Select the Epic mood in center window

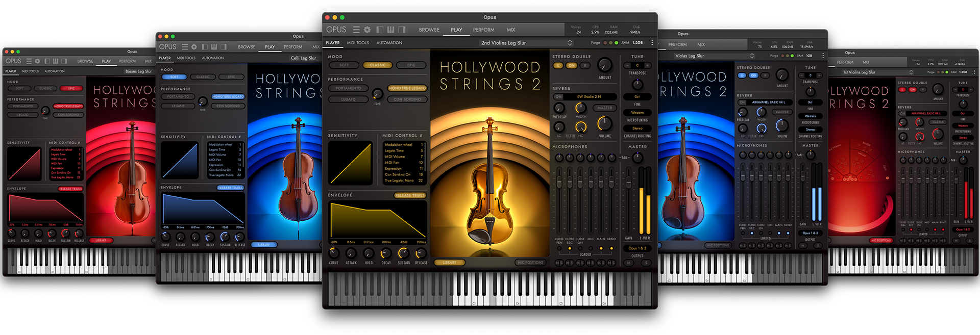point(411,65)
